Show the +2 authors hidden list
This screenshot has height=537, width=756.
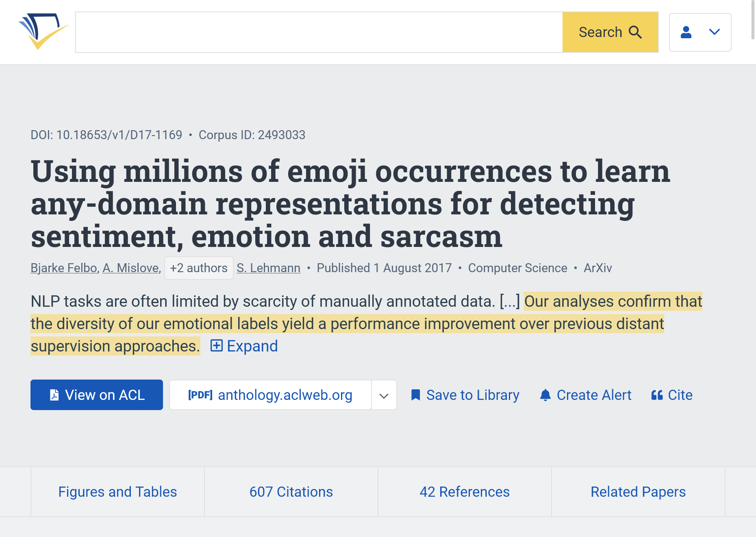click(199, 268)
